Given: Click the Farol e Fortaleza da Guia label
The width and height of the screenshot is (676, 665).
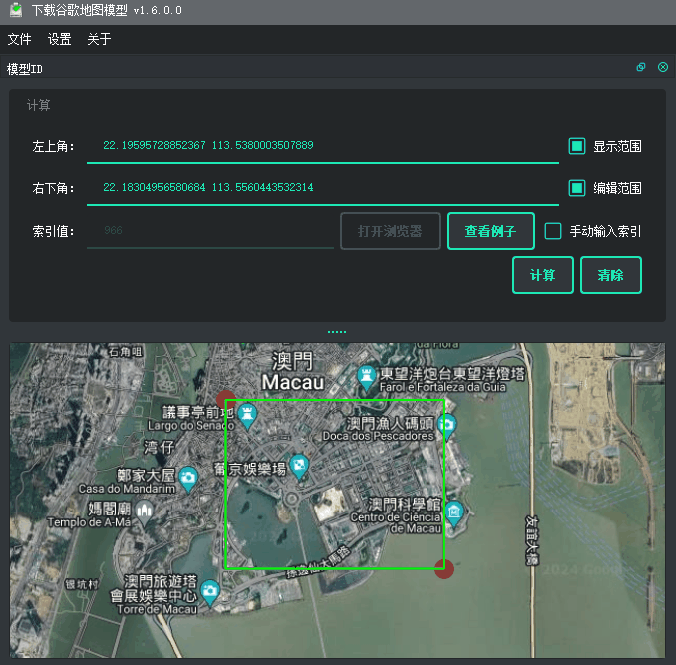Looking at the screenshot, I should (442, 387).
